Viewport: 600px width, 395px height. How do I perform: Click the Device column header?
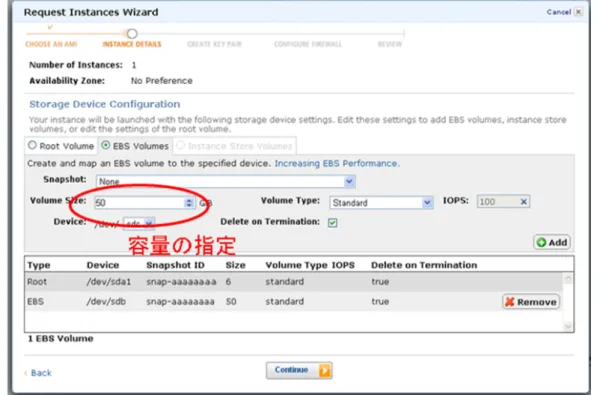click(x=103, y=265)
